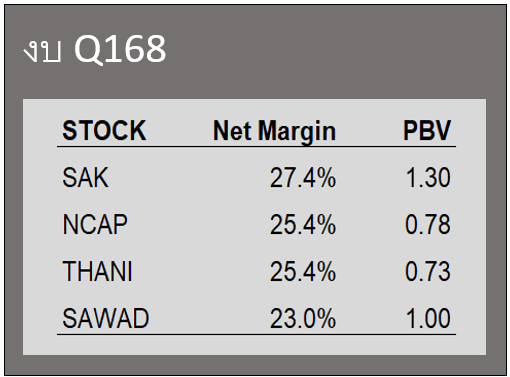This screenshot has width=510, height=377.
Task: Click the Net Margin column header
Action: (274, 132)
